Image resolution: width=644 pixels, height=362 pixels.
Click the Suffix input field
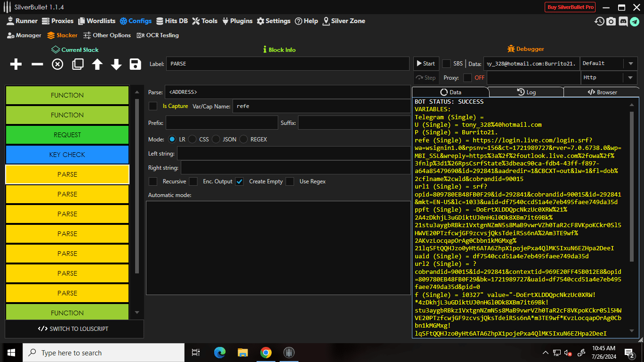tap(354, 123)
